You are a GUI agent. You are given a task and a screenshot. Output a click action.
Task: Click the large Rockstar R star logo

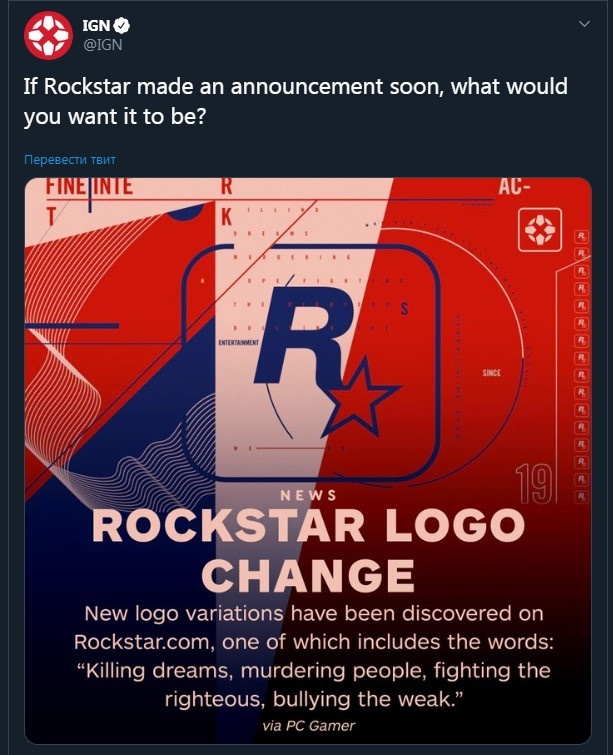click(x=326, y=360)
